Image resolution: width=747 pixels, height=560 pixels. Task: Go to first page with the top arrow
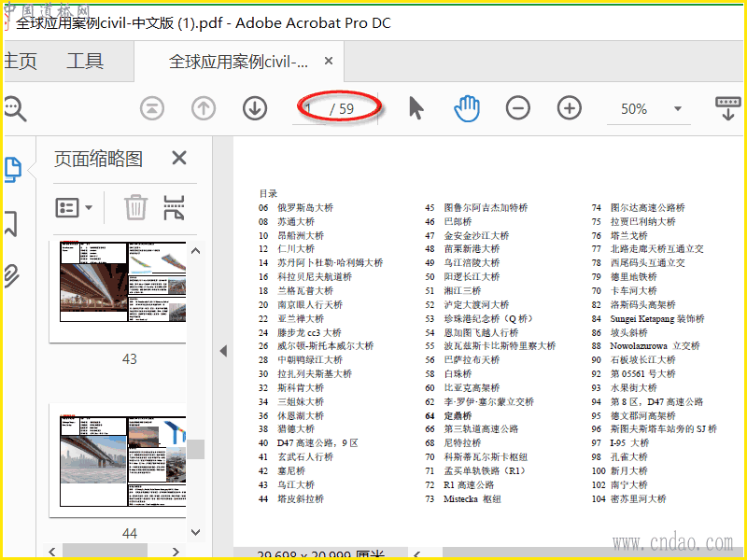click(x=152, y=108)
